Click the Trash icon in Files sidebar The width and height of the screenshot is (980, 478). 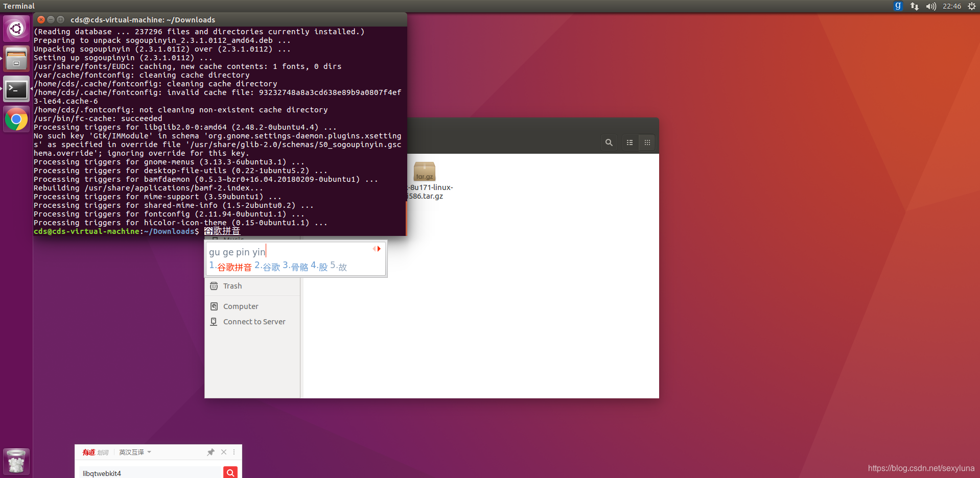(x=214, y=286)
